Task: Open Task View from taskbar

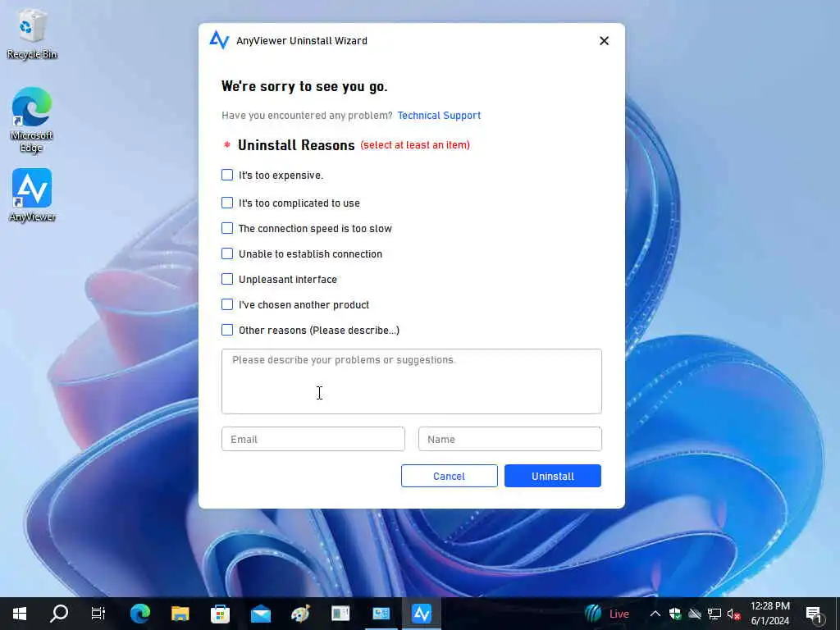Action: tap(98, 614)
